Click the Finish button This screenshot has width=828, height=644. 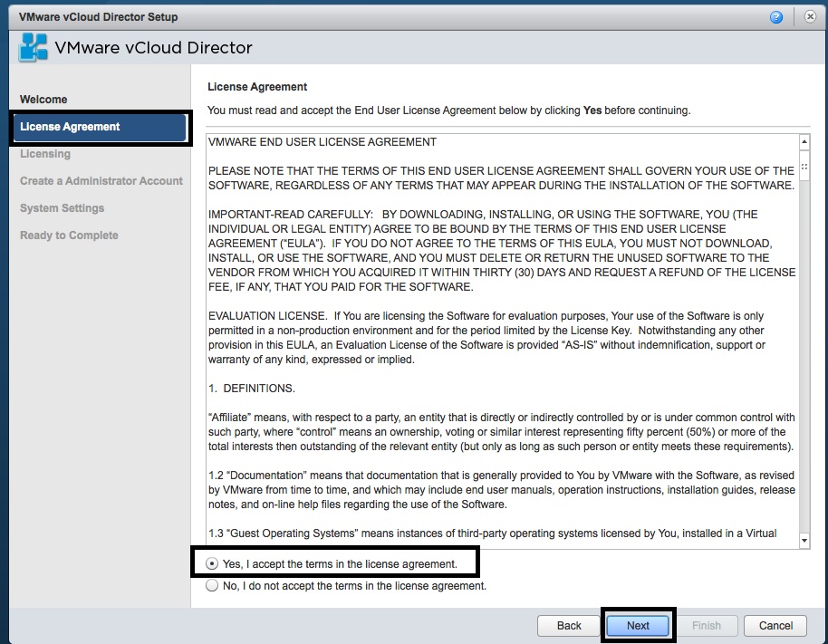pos(707,625)
